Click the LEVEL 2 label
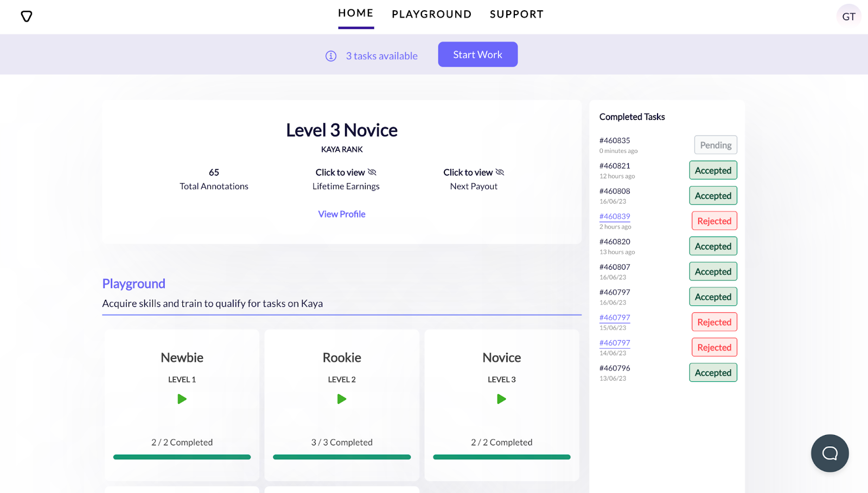Viewport: 868px width, 493px height. coord(342,380)
